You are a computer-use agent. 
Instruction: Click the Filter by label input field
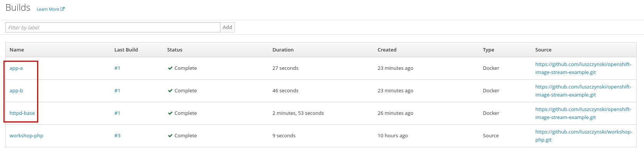113,27
